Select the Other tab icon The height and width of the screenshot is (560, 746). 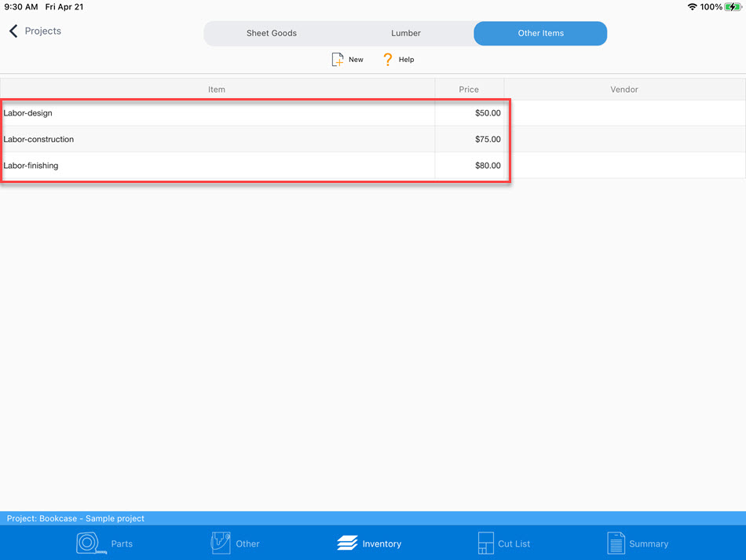click(x=221, y=544)
